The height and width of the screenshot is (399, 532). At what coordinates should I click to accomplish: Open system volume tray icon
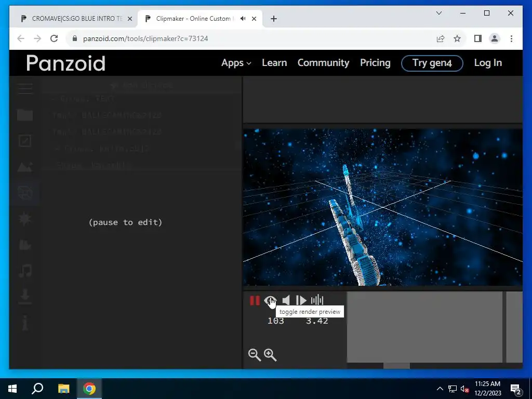pyautogui.click(x=465, y=389)
